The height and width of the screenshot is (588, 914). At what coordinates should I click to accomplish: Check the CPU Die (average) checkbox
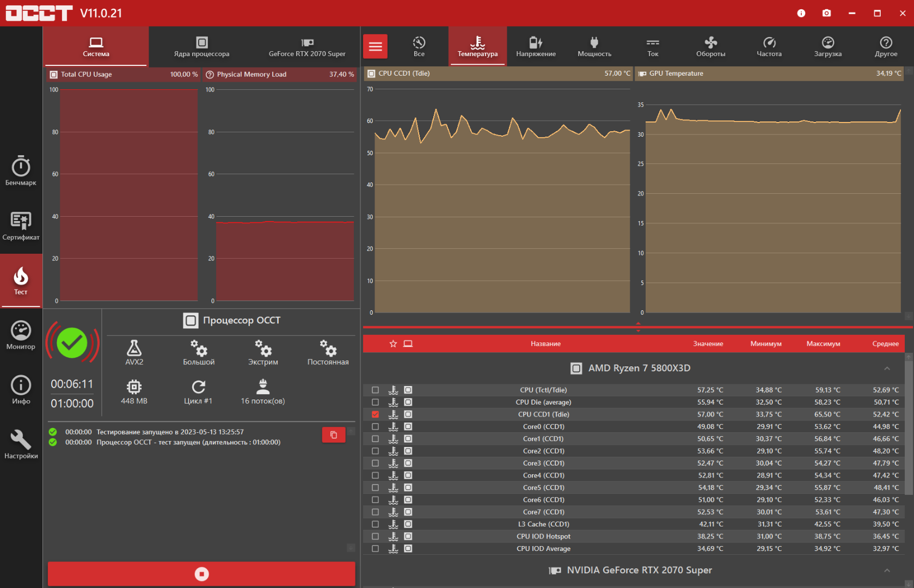(x=375, y=402)
